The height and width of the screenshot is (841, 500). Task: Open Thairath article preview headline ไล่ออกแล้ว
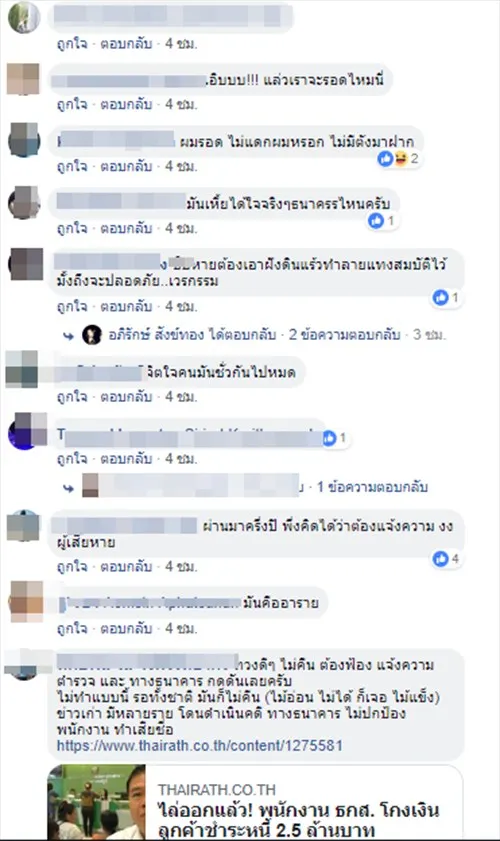(299, 819)
